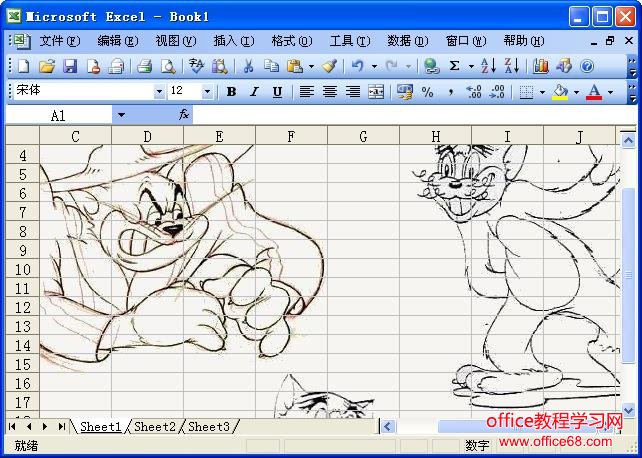Toggle Bold formatting
This screenshot has height=458, width=642.
tap(231, 92)
